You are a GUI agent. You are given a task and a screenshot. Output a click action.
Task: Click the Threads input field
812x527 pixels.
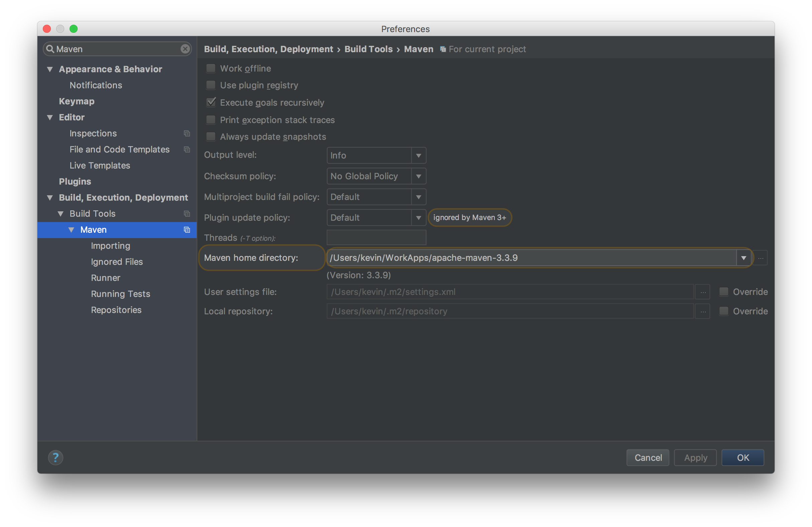376,237
